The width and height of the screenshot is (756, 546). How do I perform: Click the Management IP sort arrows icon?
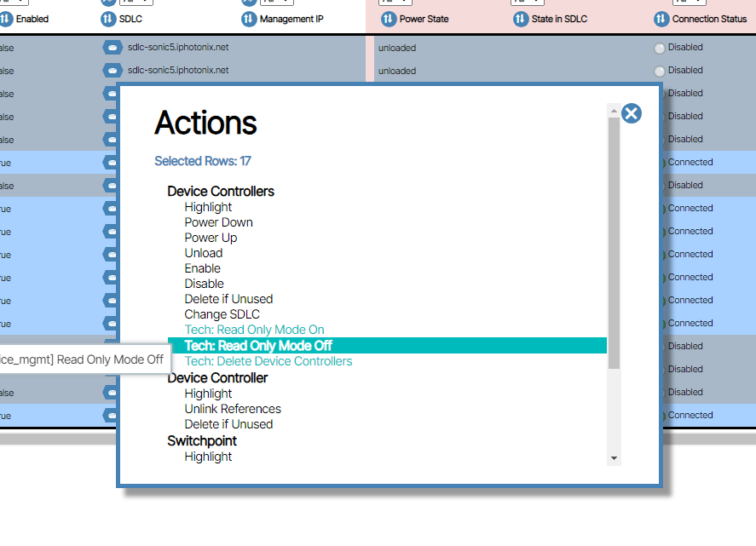(248, 18)
